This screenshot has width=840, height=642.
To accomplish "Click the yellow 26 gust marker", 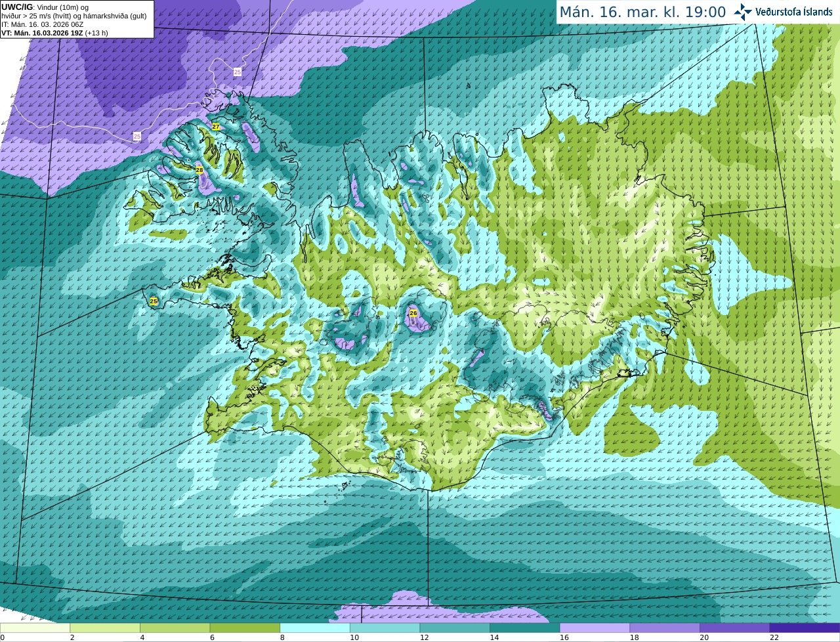I will pos(413,313).
